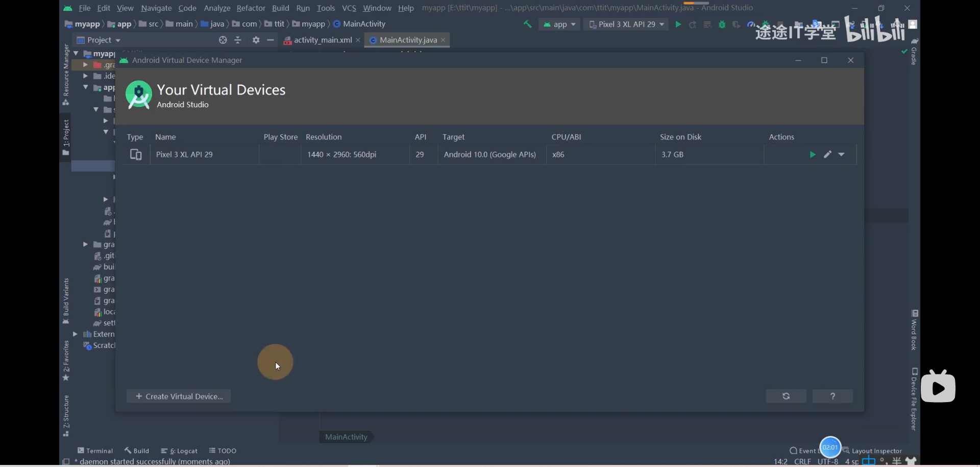Select Scratches and Consoles tree item

tap(100, 345)
